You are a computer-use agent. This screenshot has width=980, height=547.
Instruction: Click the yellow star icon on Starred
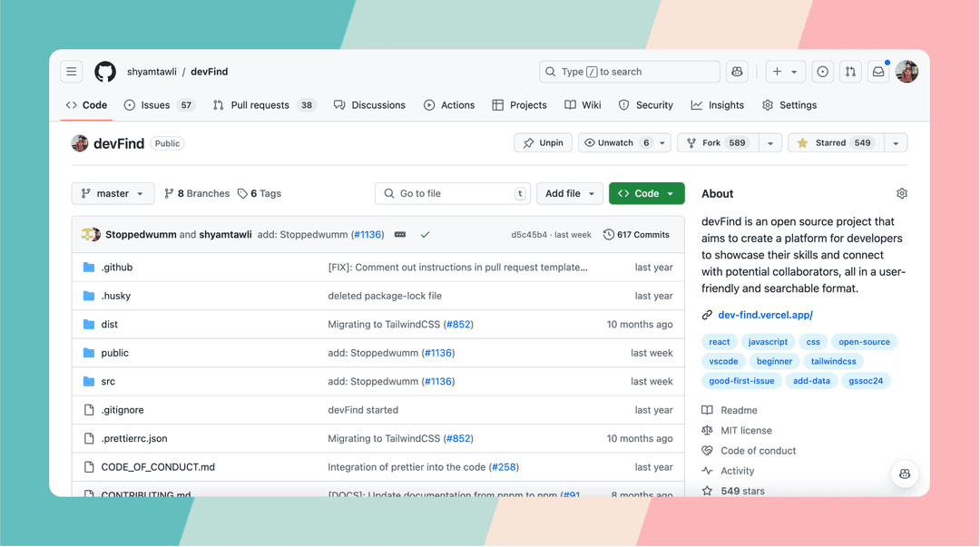tap(802, 143)
